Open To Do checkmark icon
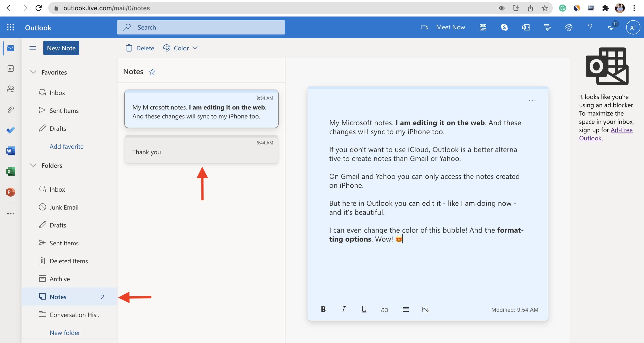The height and width of the screenshot is (343, 644). coord(11,130)
